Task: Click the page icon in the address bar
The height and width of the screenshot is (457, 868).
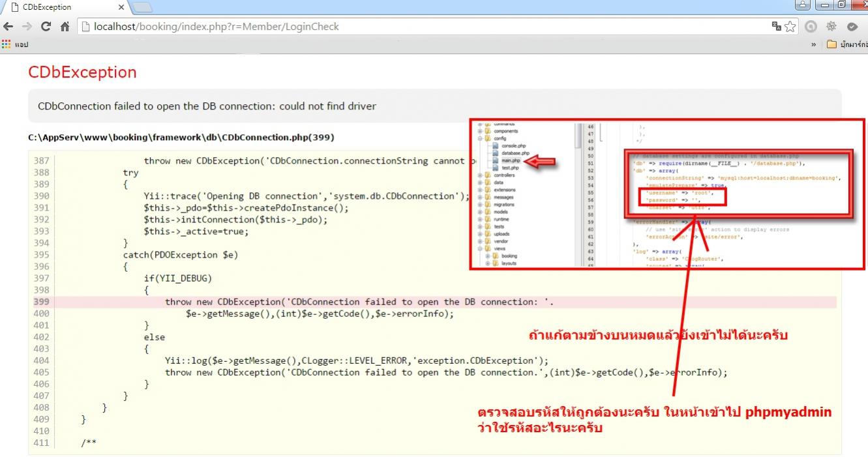Action: coord(85,27)
